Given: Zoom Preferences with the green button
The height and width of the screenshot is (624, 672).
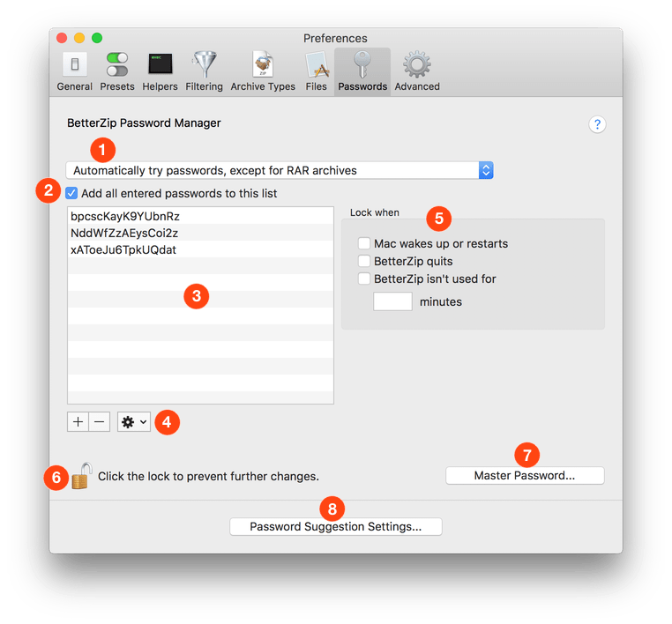Looking at the screenshot, I should point(97,38).
